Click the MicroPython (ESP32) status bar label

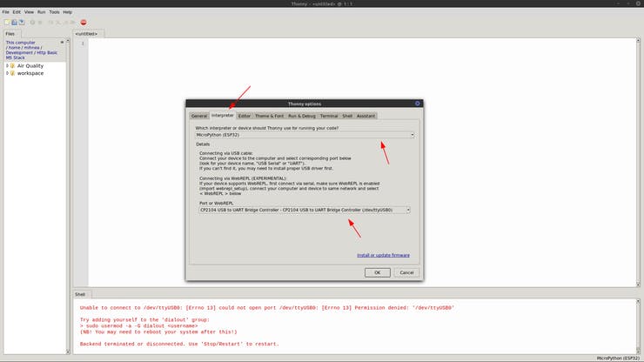[x=618, y=359]
